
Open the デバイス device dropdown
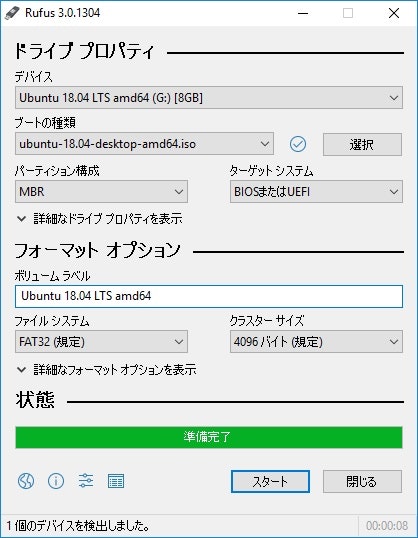[x=209, y=98]
